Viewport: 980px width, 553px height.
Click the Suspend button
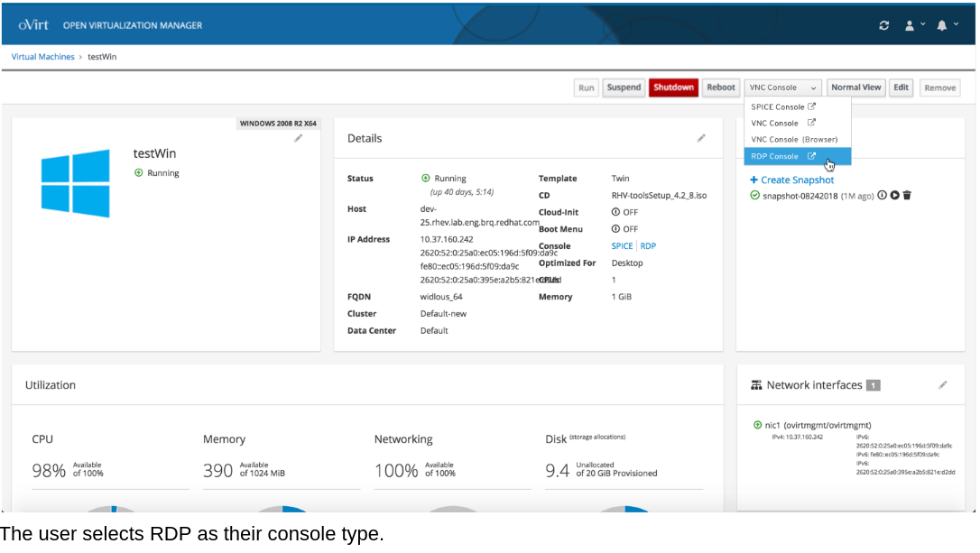(624, 88)
